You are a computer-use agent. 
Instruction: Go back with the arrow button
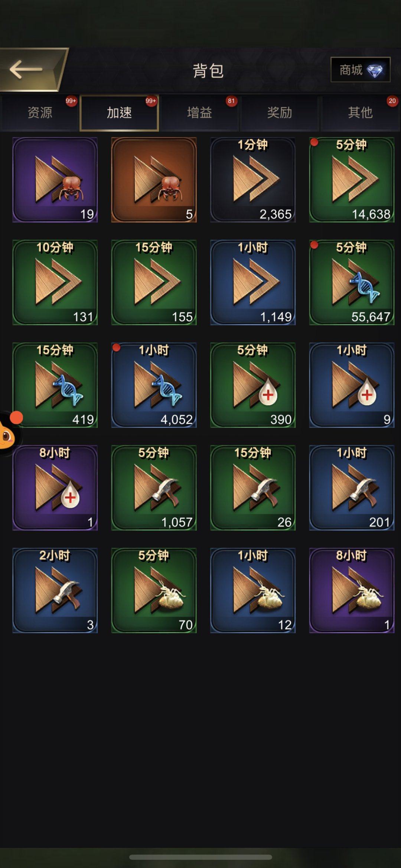click(30, 69)
